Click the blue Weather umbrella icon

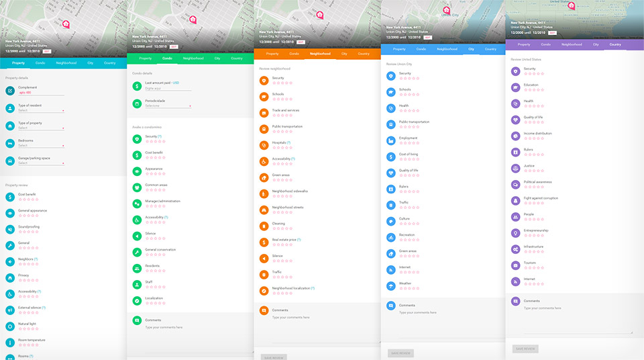click(x=391, y=285)
